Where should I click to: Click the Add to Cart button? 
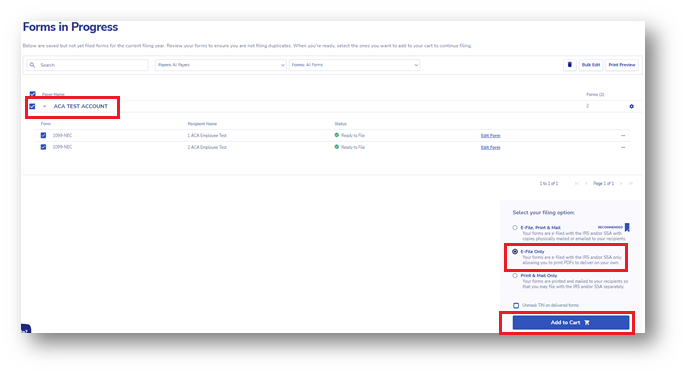tap(571, 323)
